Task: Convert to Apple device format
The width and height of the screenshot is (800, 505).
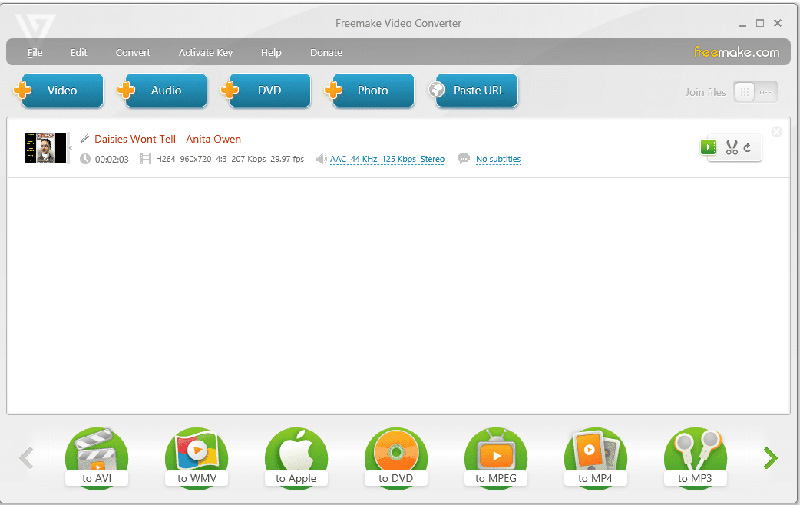Action: click(x=296, y=458)
